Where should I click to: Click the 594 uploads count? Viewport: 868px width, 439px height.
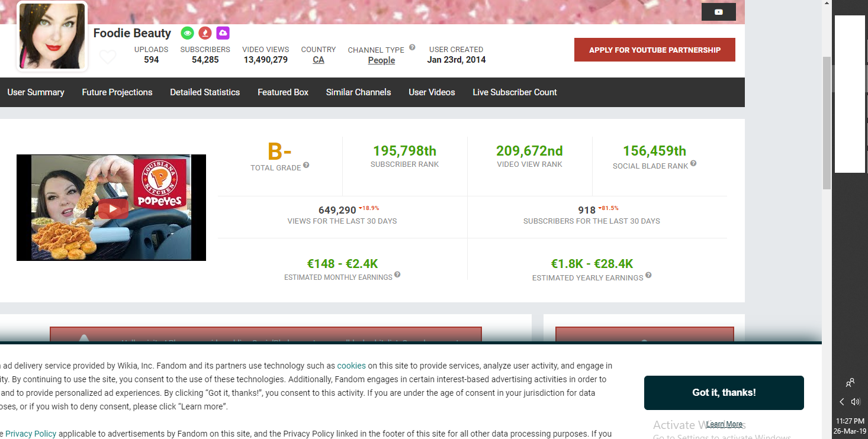[x=152, y=60]
